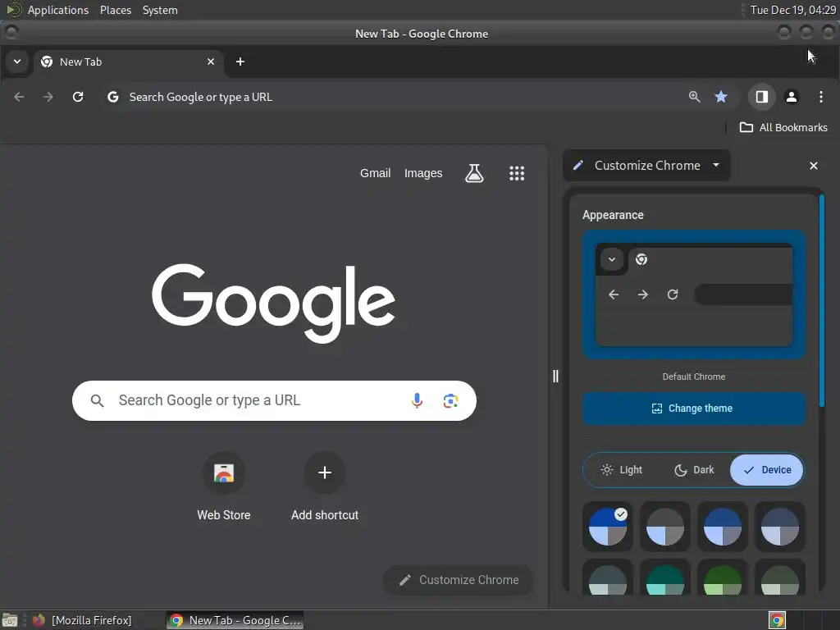Open All Bookmarks folder
Viewport: 840px width, 630px height.
click(783, 127)
